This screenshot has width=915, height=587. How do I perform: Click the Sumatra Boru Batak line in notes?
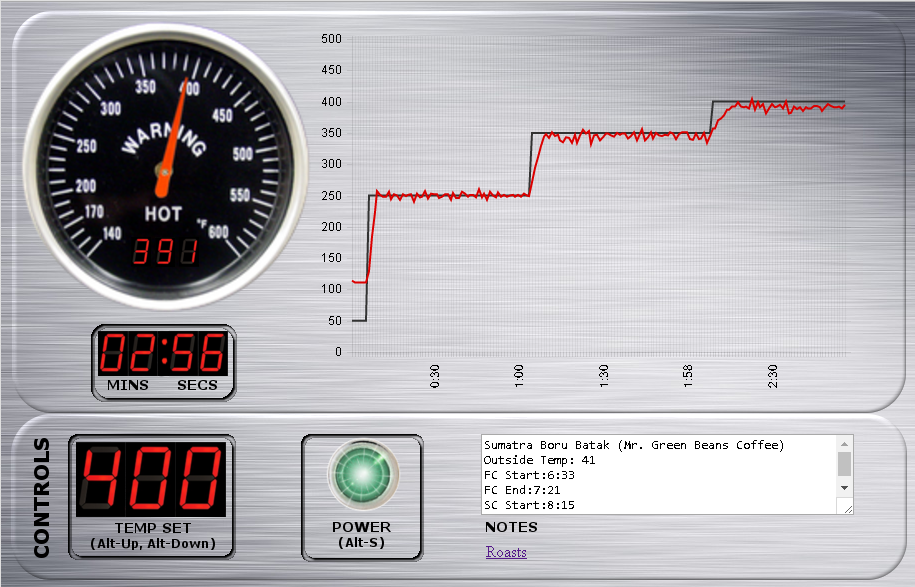634,445
